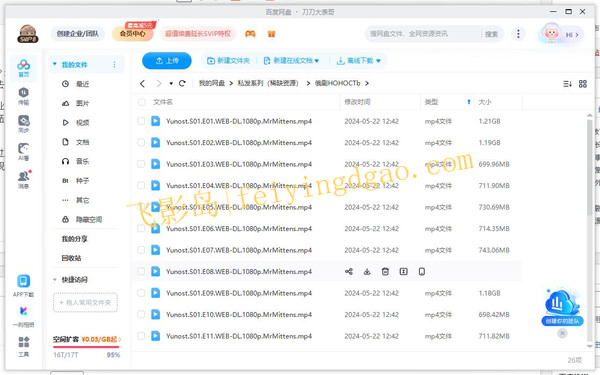Open the APP下载 icon in sidebar

[23, 286]
